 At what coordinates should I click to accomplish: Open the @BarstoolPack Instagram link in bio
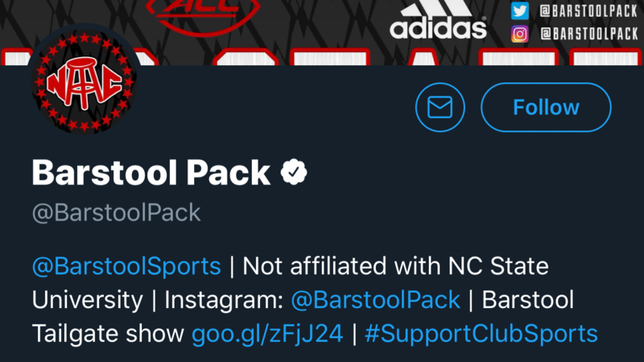(x=375, y=300)
